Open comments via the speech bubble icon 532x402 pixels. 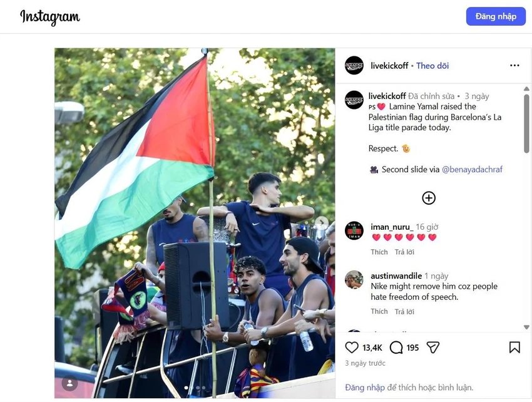click(396, 348)
